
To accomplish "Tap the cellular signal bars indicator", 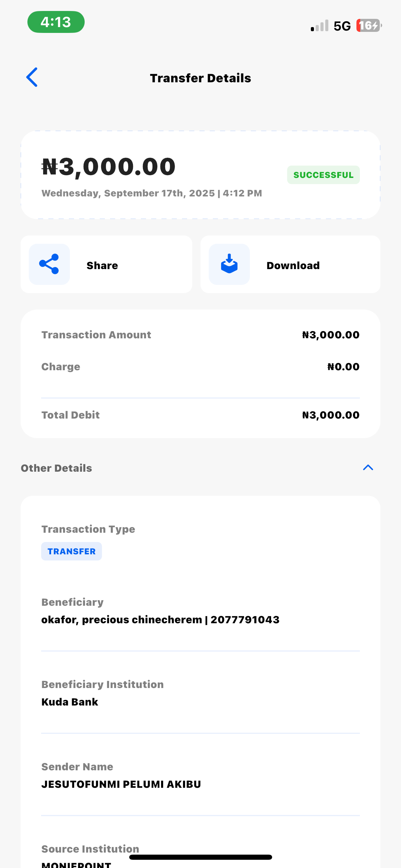I will coord(319,26).
